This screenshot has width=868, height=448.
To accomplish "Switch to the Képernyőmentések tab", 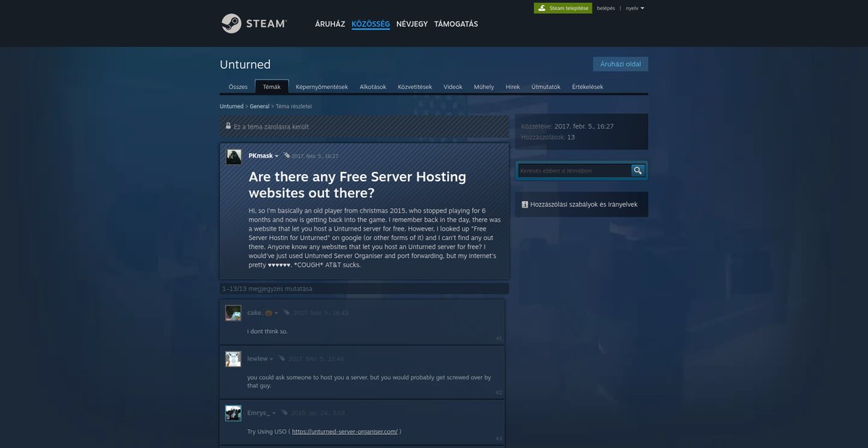I will point(322,87).
